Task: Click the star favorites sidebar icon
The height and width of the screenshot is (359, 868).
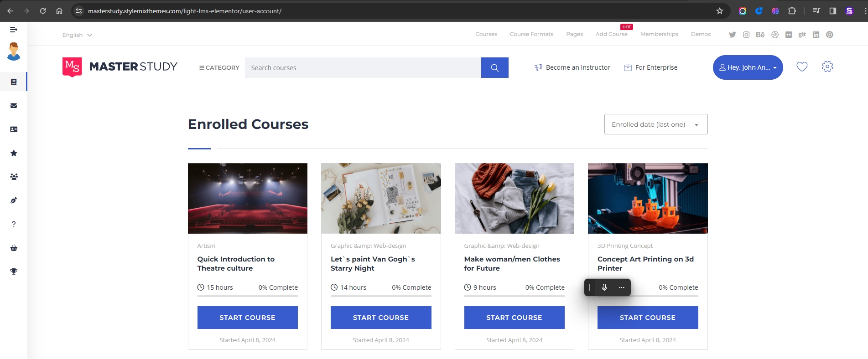Action: click(14, 153)
